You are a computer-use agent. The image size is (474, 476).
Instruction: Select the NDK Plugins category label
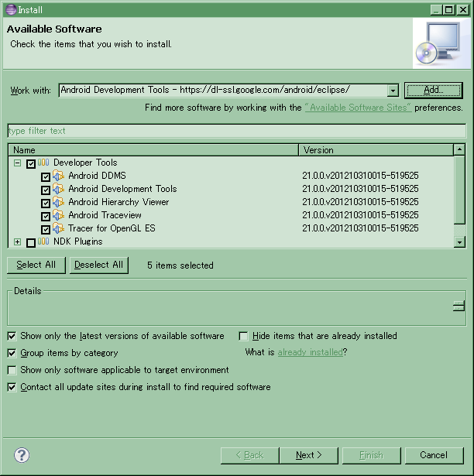pyautogui.click(x=78, y=241)
